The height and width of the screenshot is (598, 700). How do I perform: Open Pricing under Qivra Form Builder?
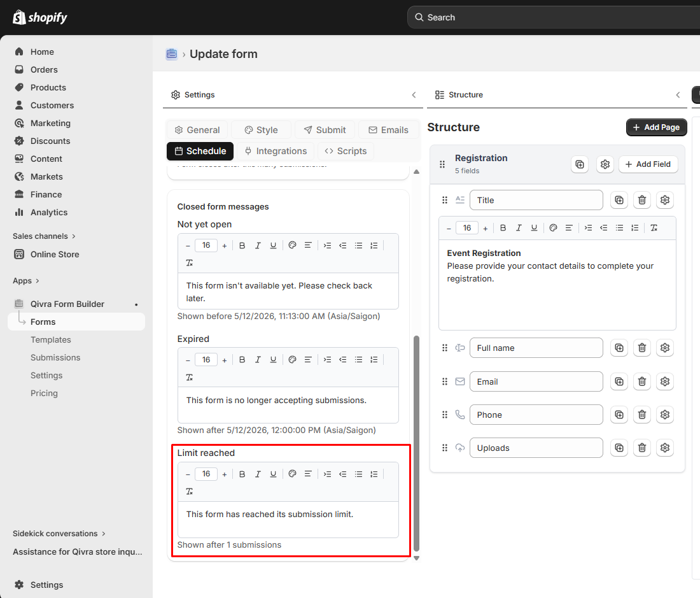[44, 394]
